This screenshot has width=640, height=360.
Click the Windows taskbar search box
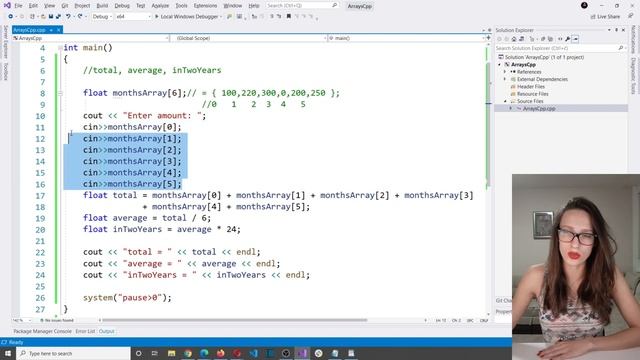tap(73, 353)
